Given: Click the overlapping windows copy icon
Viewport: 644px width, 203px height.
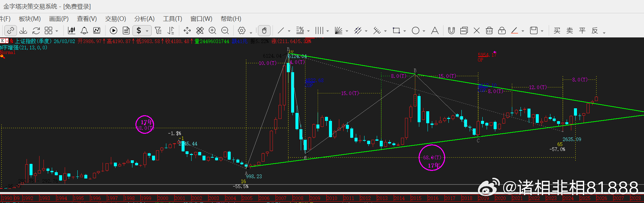Looking at the screenshot, I should (x=464, y=30).
